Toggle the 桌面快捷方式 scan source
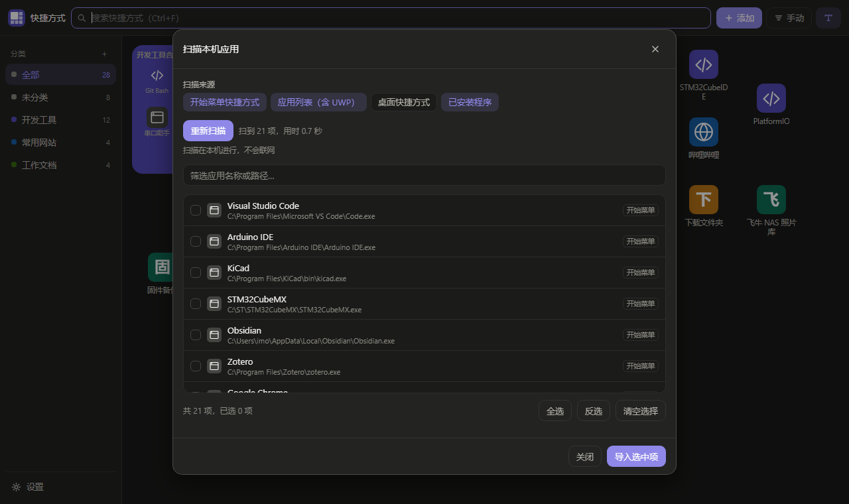The width and height of the screenshot is (849, 504). 404,102
